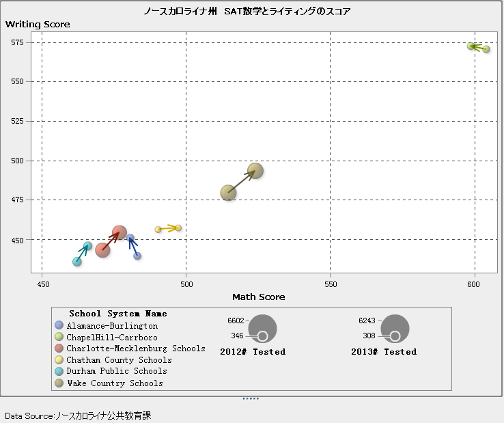Image resolution: width=504 pixels, height=423 pixels.
Task: Click the dotted resize handle below legend
Action: coord(251,398)
